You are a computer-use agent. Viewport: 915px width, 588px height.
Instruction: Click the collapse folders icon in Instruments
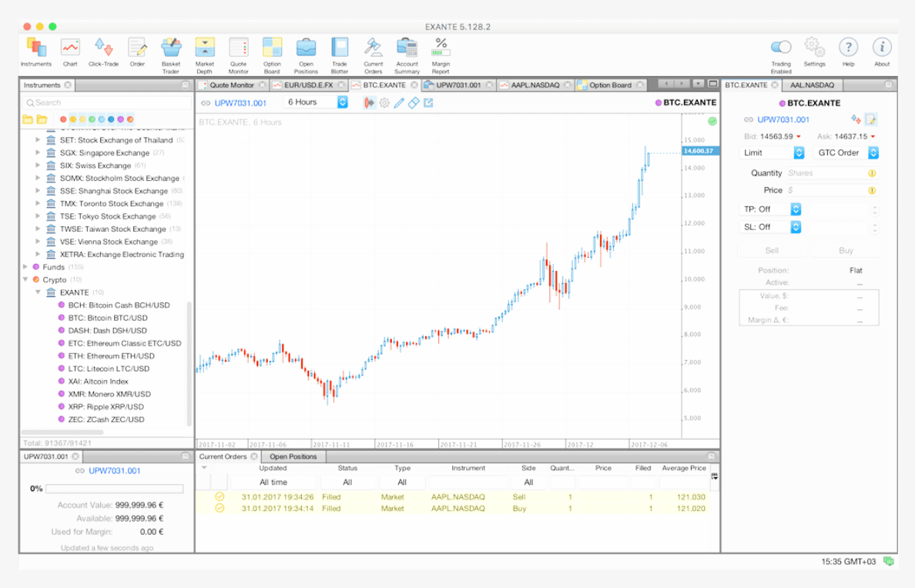(x=28, y=119)
